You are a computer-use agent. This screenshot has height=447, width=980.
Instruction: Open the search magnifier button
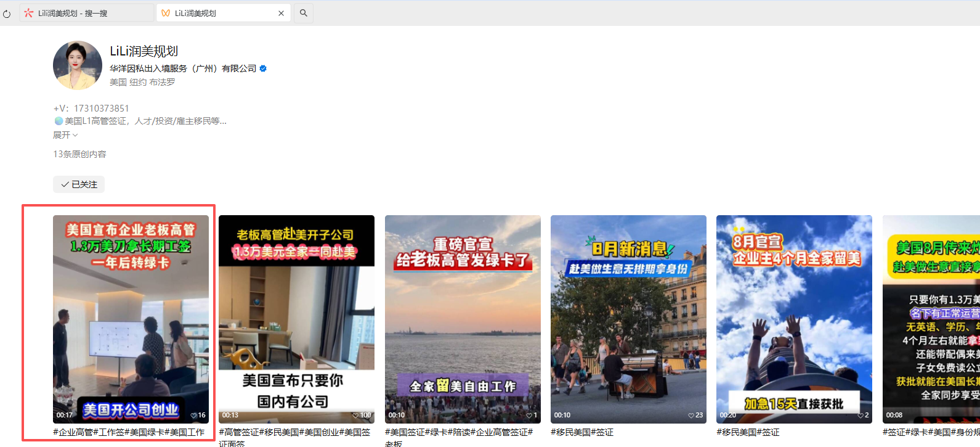(304, 13)
